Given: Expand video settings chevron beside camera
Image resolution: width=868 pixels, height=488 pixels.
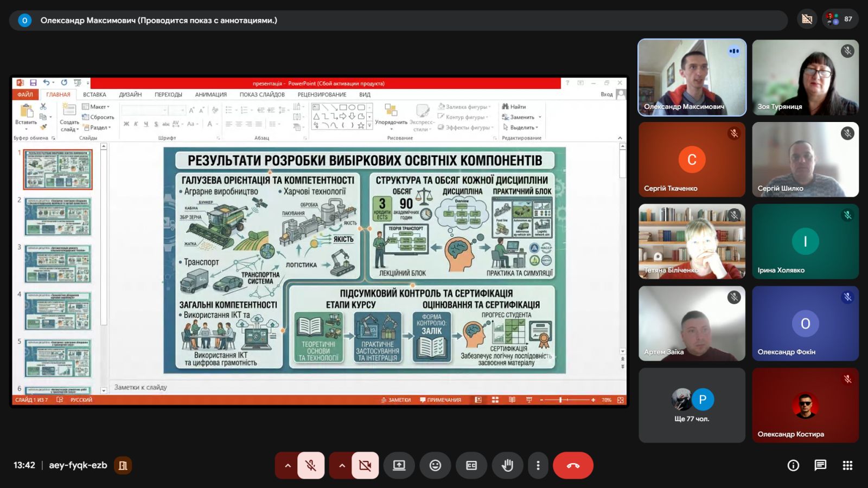Looking at the screenshot, I should point(342,465).
